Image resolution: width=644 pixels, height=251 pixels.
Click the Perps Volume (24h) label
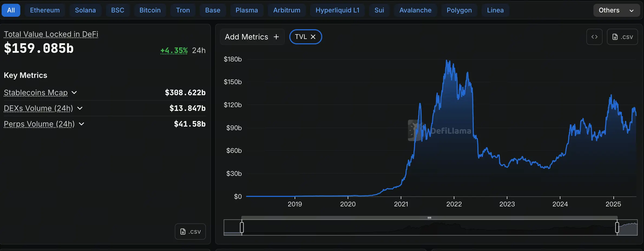click(x=39, y=124)
